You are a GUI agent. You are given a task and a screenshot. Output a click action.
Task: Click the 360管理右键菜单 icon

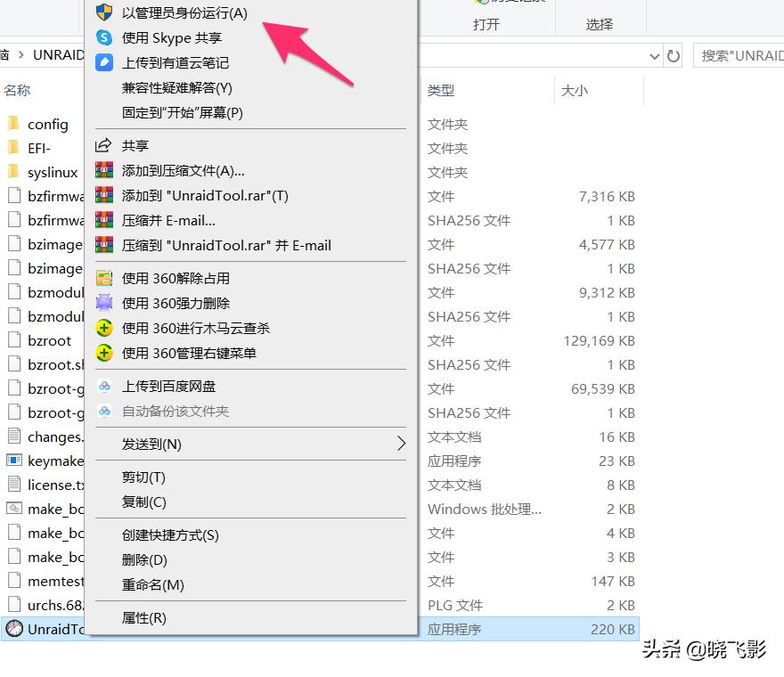(103, 351)
